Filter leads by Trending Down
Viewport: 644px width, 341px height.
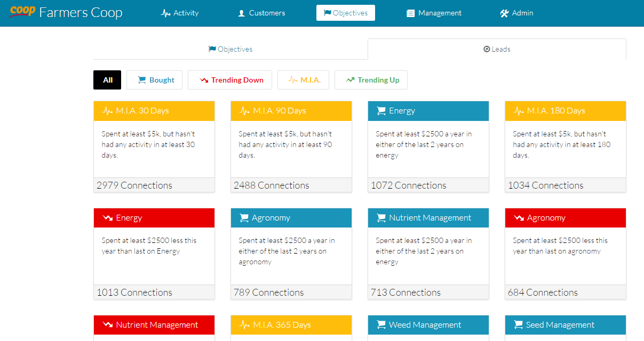[x=230, y=80]
